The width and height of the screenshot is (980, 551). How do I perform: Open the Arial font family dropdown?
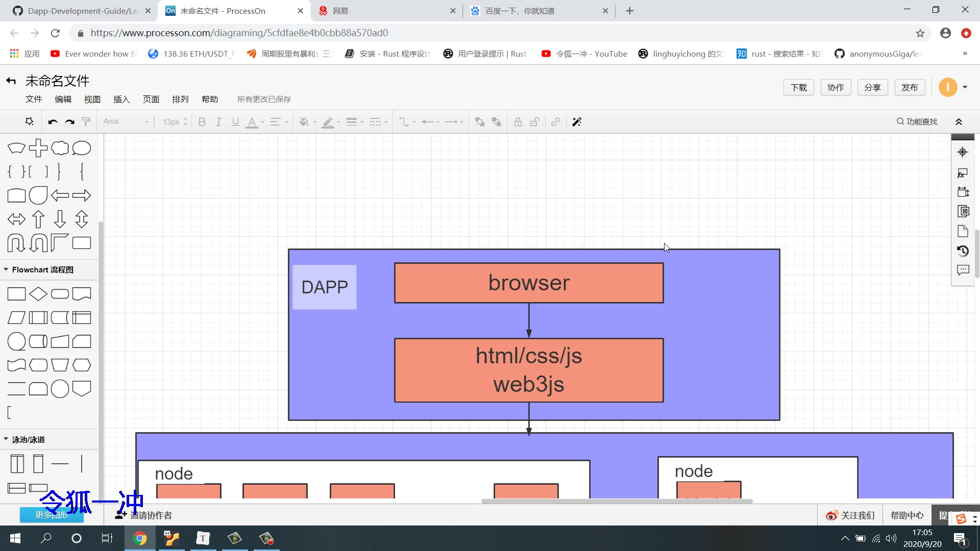click(x=126, y=121)
